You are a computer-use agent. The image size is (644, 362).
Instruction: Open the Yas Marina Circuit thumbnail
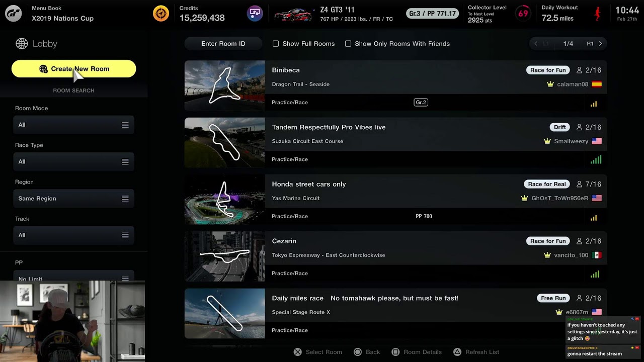click(x=224, y=200)
